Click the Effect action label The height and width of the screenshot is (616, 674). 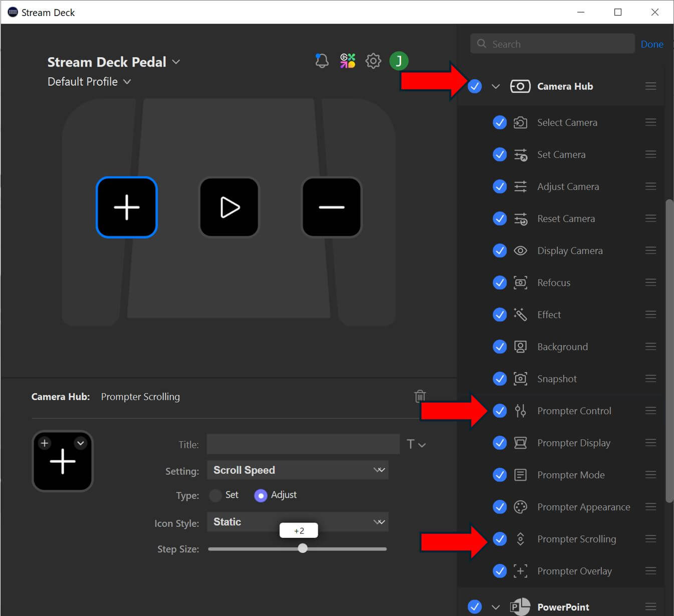coord(549,315)
